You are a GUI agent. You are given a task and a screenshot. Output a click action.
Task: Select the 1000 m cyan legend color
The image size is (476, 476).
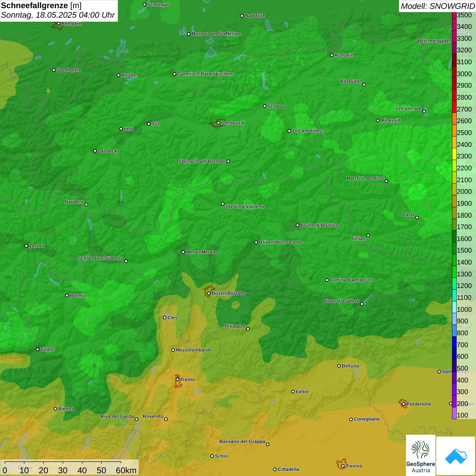click(x=454, y=307)
